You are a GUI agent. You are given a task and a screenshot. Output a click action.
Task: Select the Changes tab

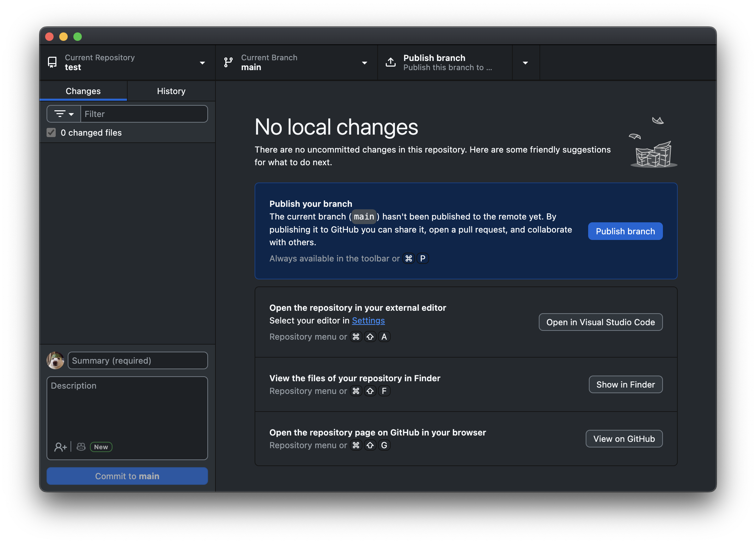pyautogui.click(x=83, y=91)
